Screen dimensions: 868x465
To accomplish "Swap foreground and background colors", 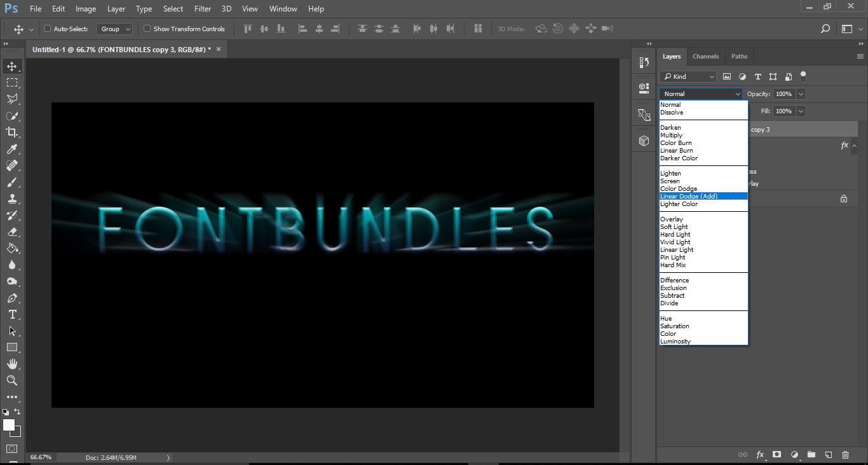I will tap(17, 412).
